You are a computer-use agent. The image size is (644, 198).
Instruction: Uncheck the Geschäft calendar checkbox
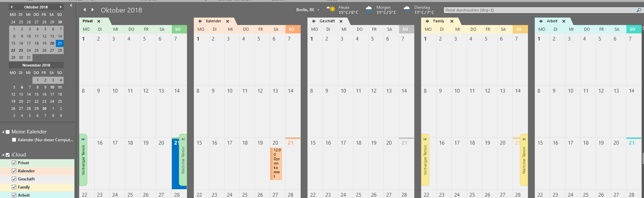14,179
